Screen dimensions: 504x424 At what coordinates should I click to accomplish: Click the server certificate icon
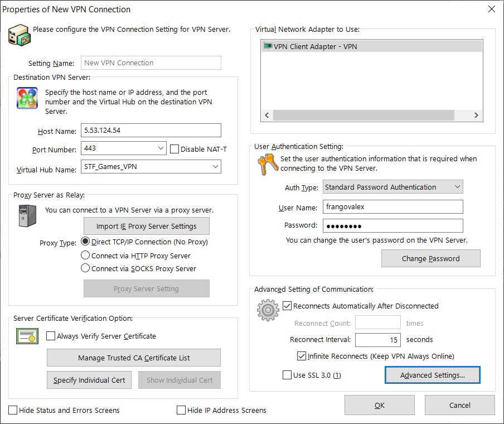tap(27, 336)
